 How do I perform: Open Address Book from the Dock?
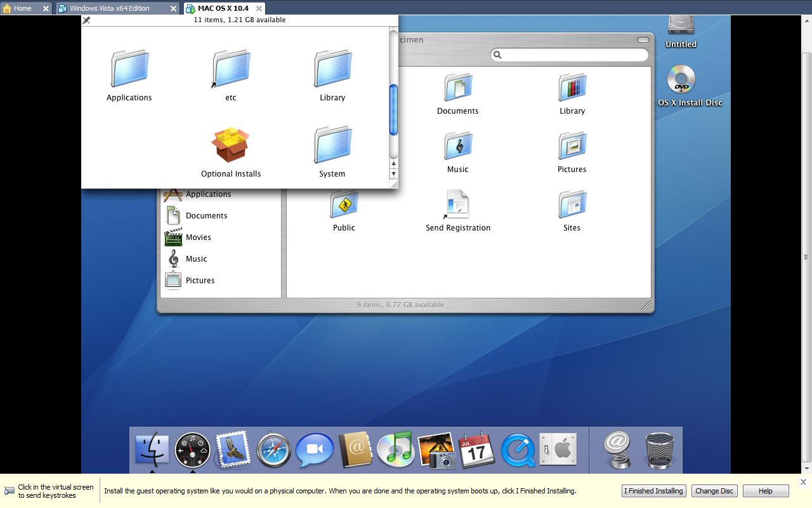tap(355, 450)
